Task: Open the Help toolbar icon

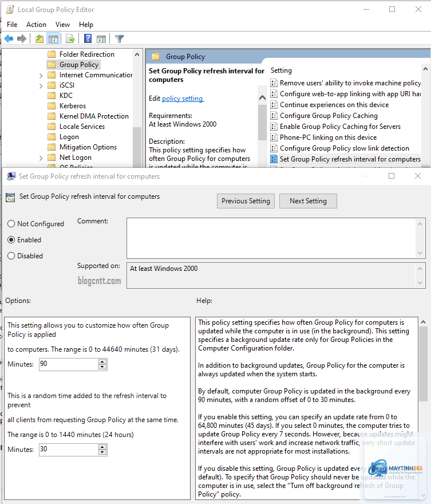Action: click(x=88, y=38)
